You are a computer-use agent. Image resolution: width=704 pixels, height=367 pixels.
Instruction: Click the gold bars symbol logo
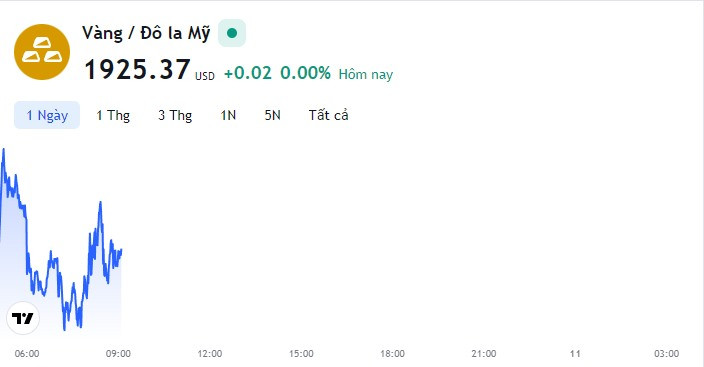(x=42, y=52)
